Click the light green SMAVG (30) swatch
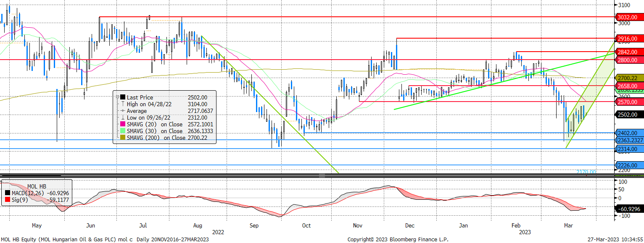 coord(123,131)
